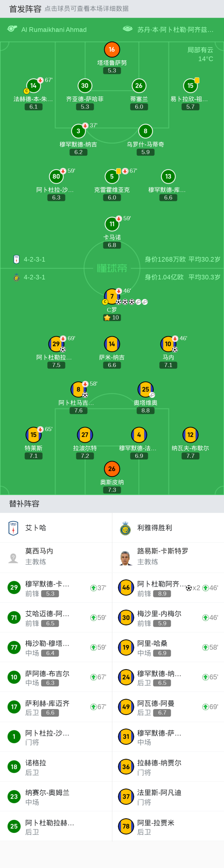
Task: Click referee name Al Rumaikhani Ahmad
Action: point(54,30)
